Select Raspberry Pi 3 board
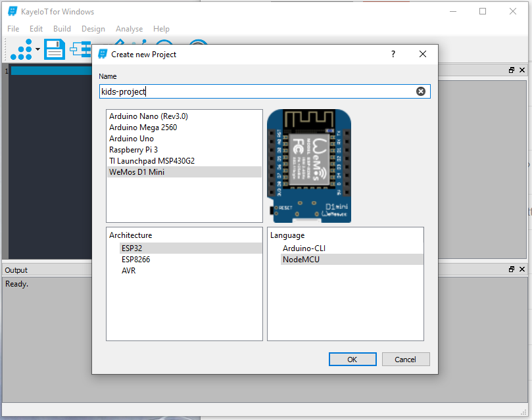Viewport: 532px width, 420px height. (x=185, y=150)
